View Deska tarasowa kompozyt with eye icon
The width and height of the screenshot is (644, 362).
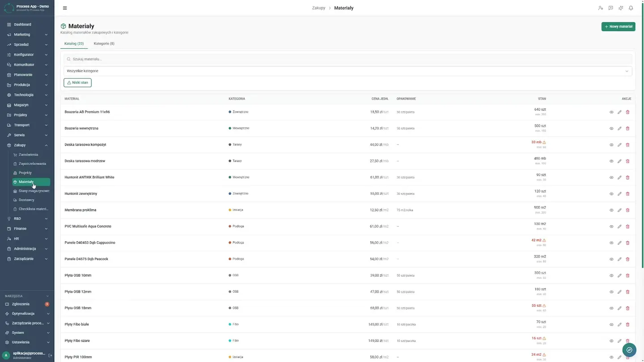(x=611, y=145)
